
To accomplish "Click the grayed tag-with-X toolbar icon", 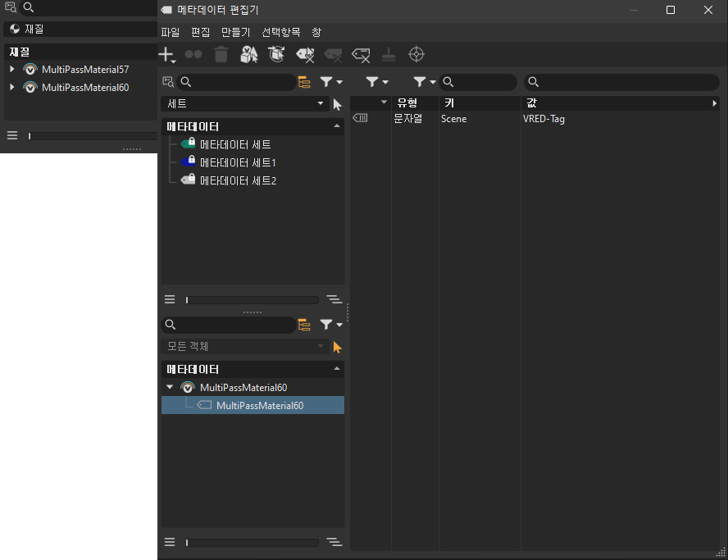I will (333, 55).
